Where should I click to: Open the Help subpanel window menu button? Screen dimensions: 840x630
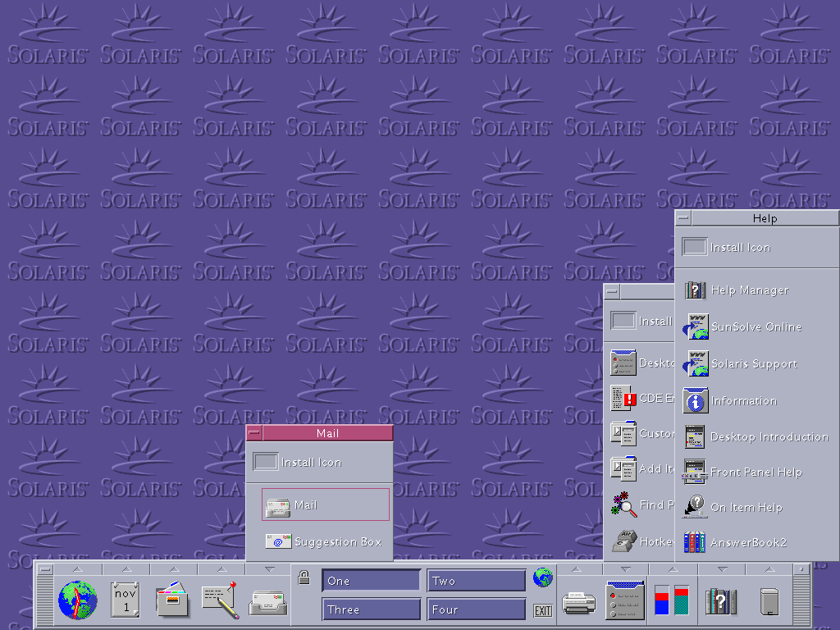click(683, 218)
